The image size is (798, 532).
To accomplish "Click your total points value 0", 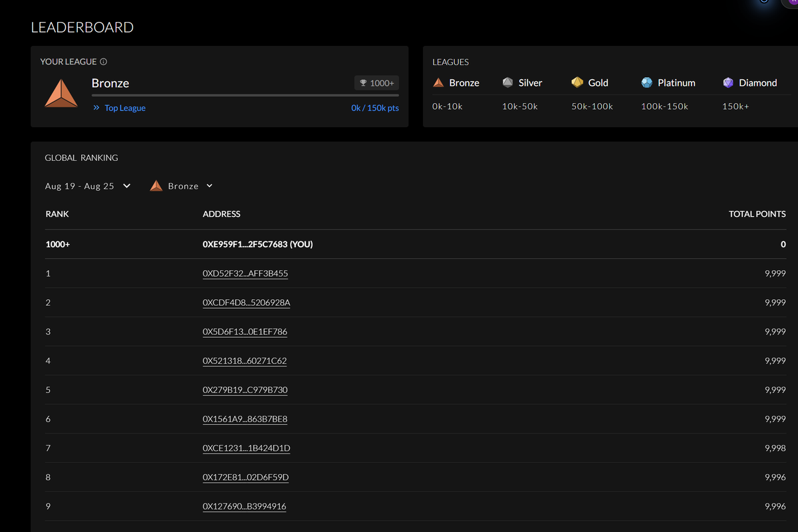I will pyautogui.click(x=783, y=244).
